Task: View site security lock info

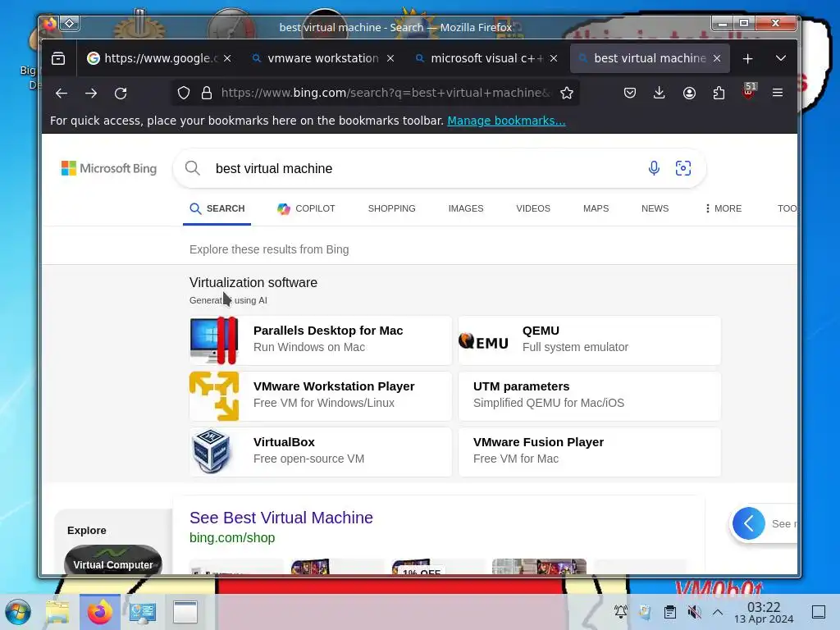Action: [206, 94]
